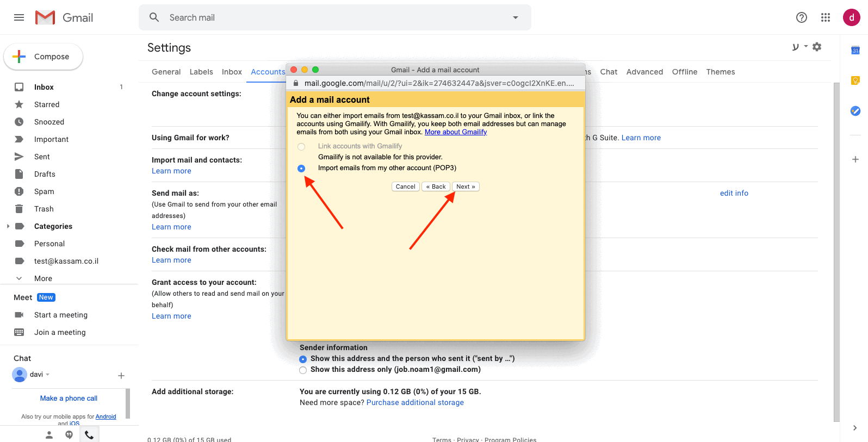
Task: Open Google Tasks side panel icon
Action: (x=855, y=111)
